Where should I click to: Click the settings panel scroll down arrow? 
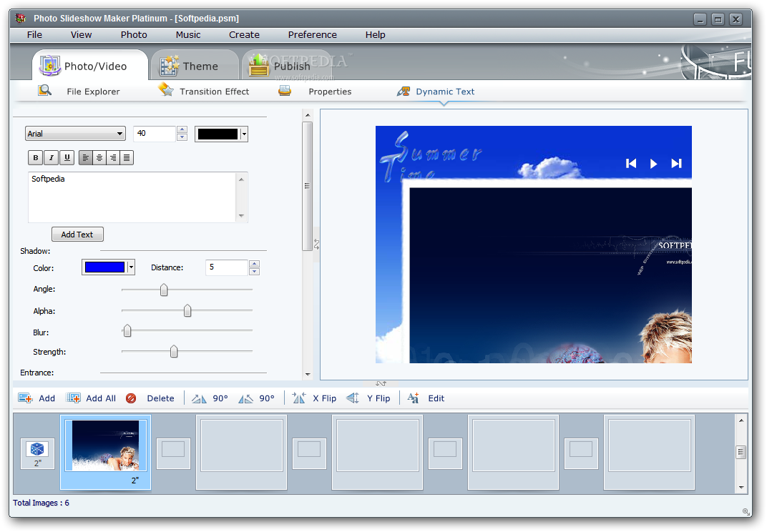[x=308, y=375]
